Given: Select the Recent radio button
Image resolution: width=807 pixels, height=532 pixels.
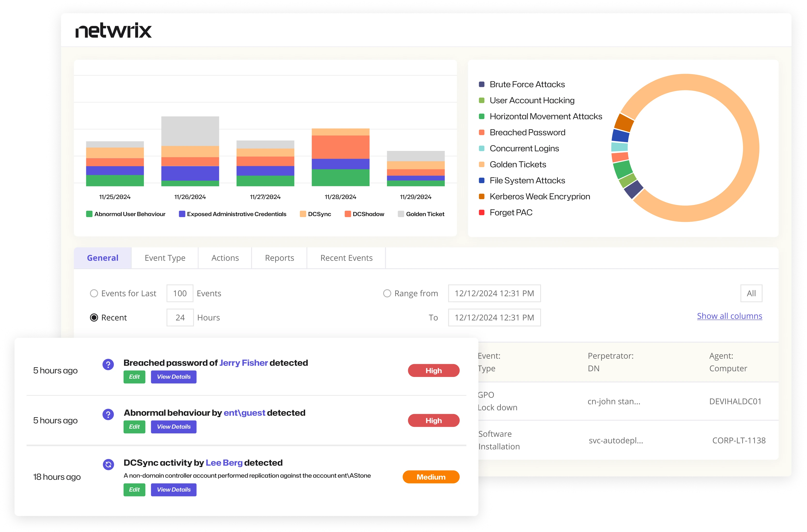Looking at the screenshot, I should (94, 318).
